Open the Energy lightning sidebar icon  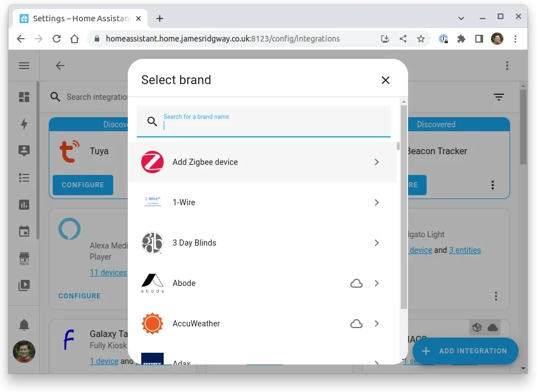24,124
